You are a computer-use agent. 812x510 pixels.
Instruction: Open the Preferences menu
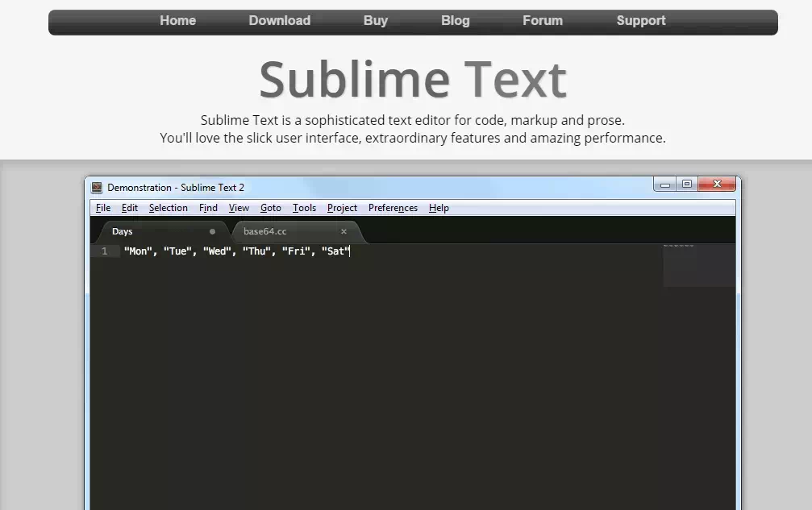coord(393,208)
